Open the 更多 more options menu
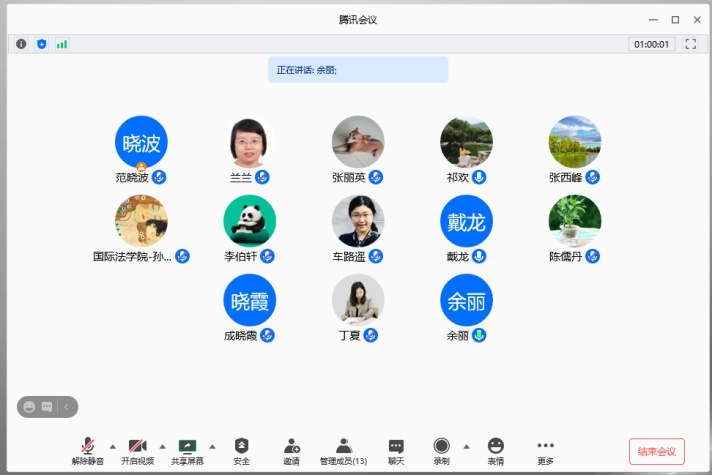Image resolution: width=712 pixels, height=476 pixels. coord(545,451)
